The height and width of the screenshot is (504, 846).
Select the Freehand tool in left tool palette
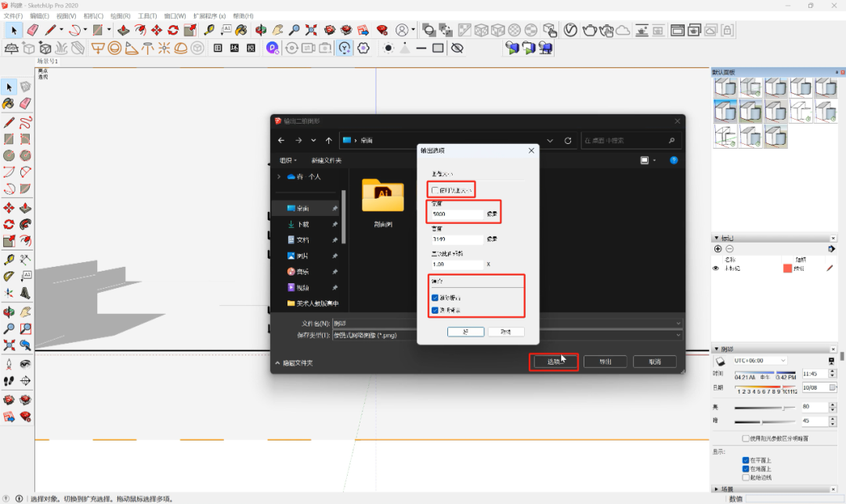point(25,122)
